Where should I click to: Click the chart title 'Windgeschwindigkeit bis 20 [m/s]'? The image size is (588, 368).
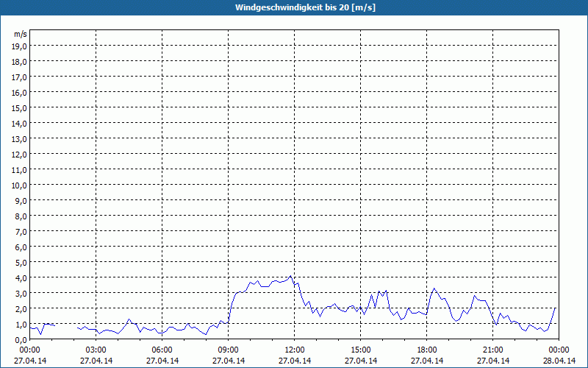click(305, 7)
